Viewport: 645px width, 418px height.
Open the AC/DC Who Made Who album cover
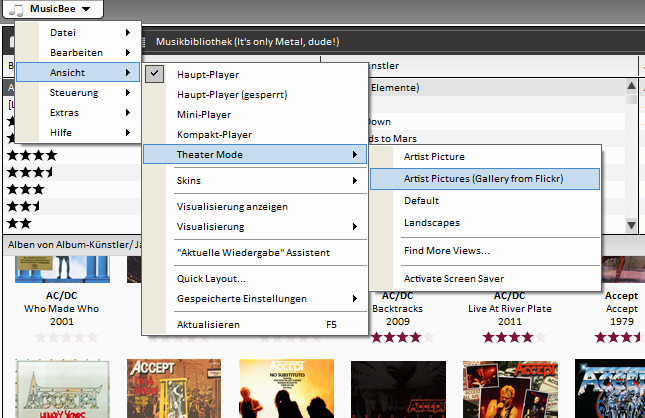click(62, 269)
